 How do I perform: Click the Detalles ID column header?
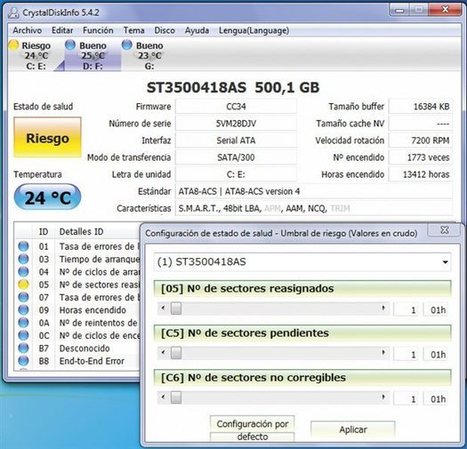[81, 231]
